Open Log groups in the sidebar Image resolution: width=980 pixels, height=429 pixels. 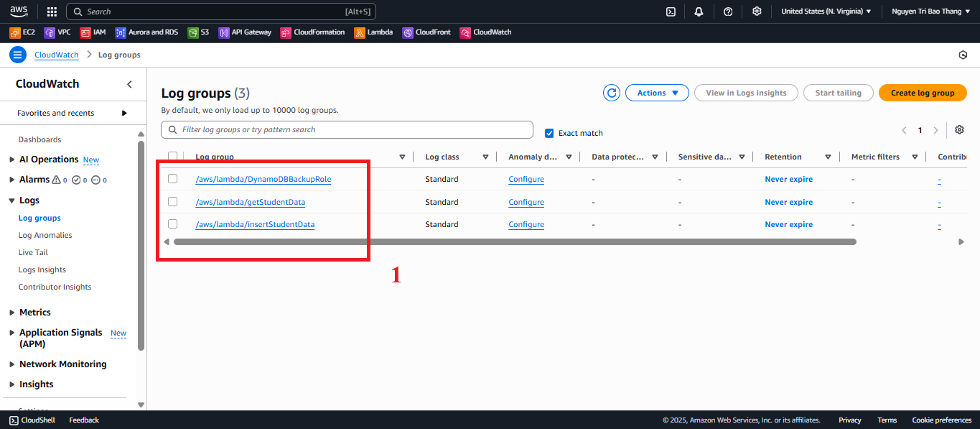point(39,218)
